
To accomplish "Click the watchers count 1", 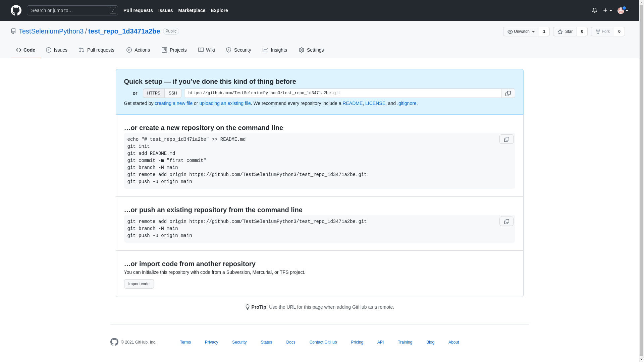I will click(544, 32).
